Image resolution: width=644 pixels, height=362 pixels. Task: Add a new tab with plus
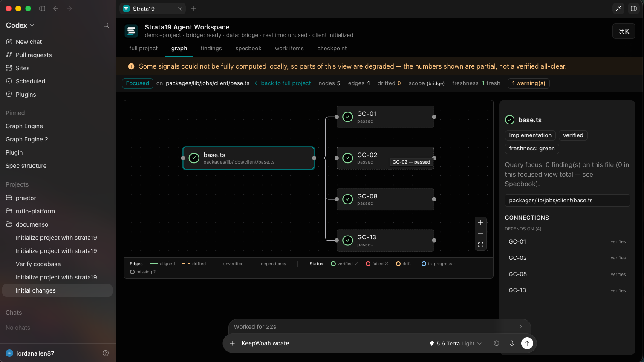pos(193,9)
